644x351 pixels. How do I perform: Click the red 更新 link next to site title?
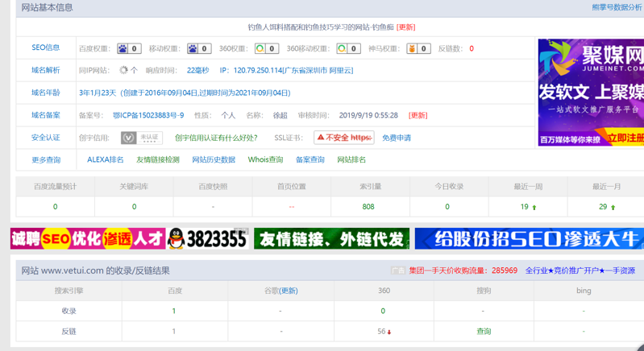(x=405, y=27)
